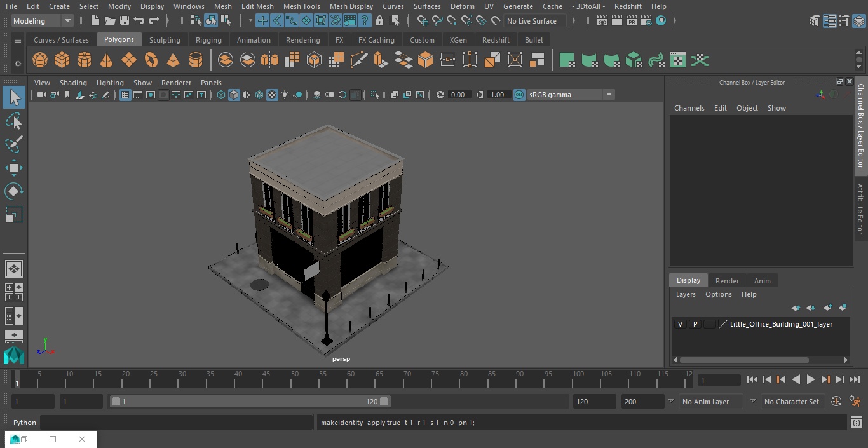Toggle smooth shade all in viewport
The height and width of the screenshot is (448, 868).
tap(234, 95)
